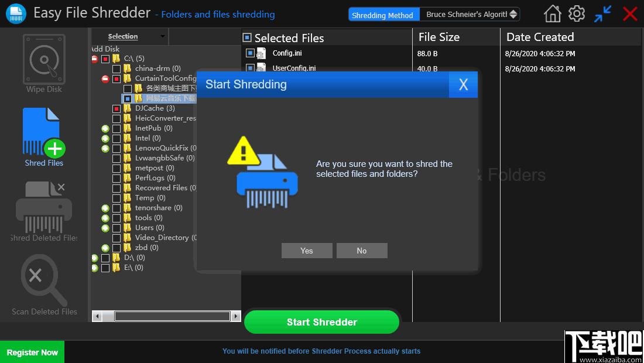Viewport: 644px width, 363px height.
Task: Sort by Date Created column header
Action: (540, 37)
